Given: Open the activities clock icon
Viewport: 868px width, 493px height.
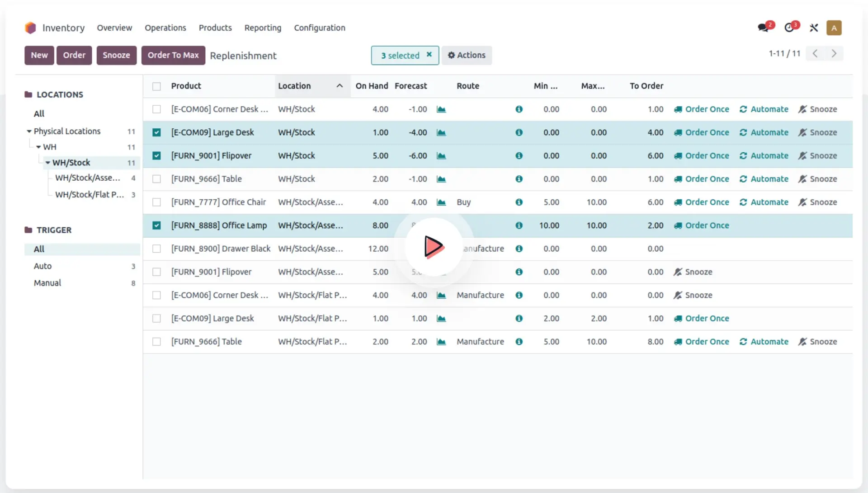Looking at the screenshot, I should pos(789,28).
